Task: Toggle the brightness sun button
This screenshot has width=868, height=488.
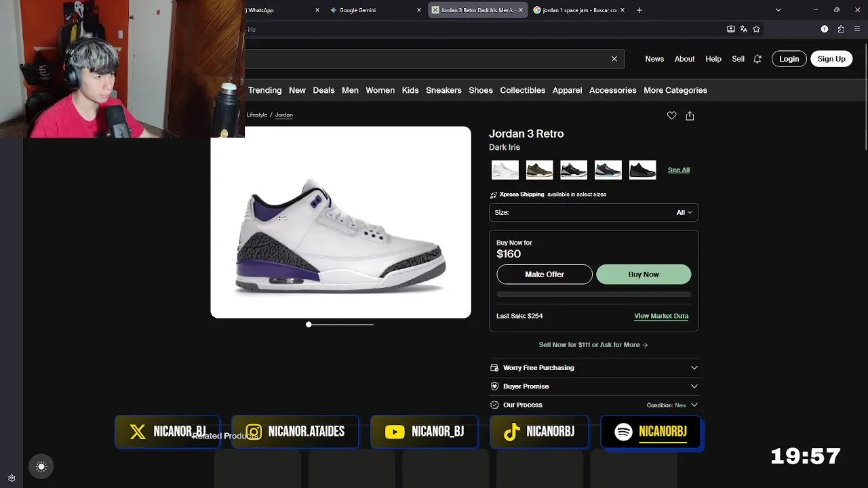Action: click(x=41, y=466)
